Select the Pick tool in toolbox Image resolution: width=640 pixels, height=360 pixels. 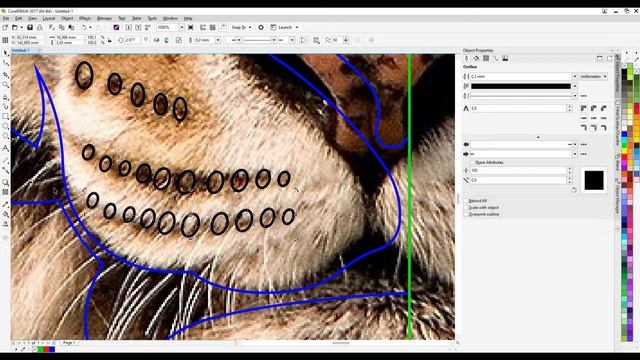(x=6, y=53)
